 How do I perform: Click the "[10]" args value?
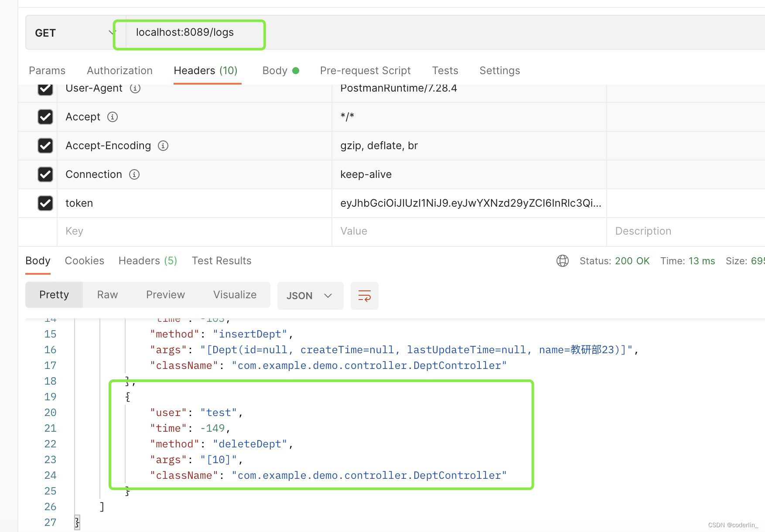219,460
